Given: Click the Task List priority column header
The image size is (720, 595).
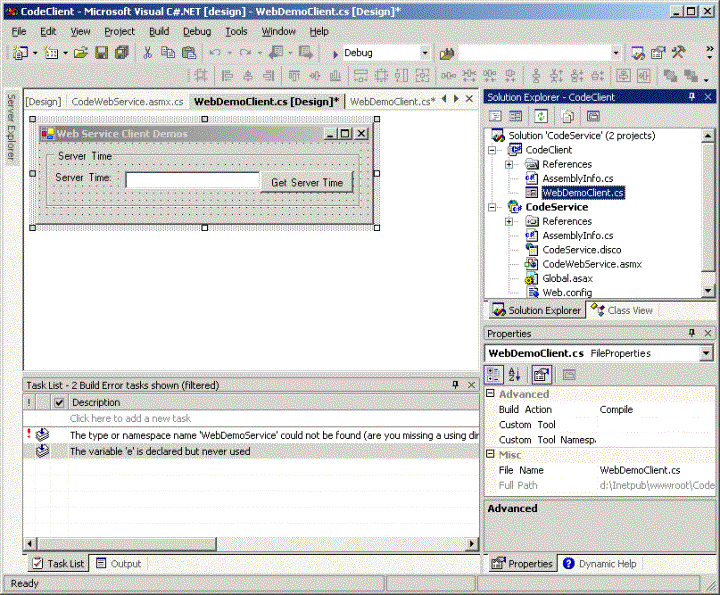Looking at the screenshot, I should (29, 403).
